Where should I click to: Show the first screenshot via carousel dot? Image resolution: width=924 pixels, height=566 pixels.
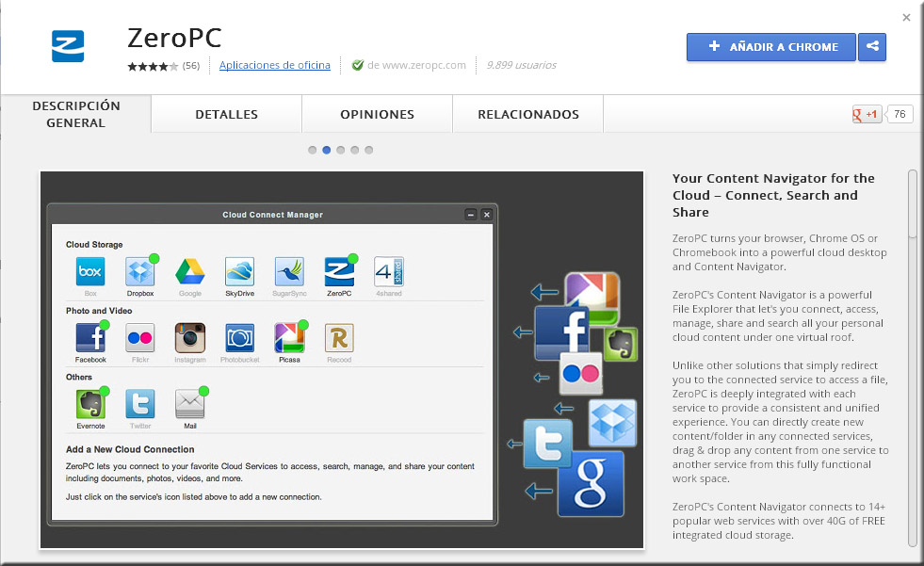tap(313, 150)
